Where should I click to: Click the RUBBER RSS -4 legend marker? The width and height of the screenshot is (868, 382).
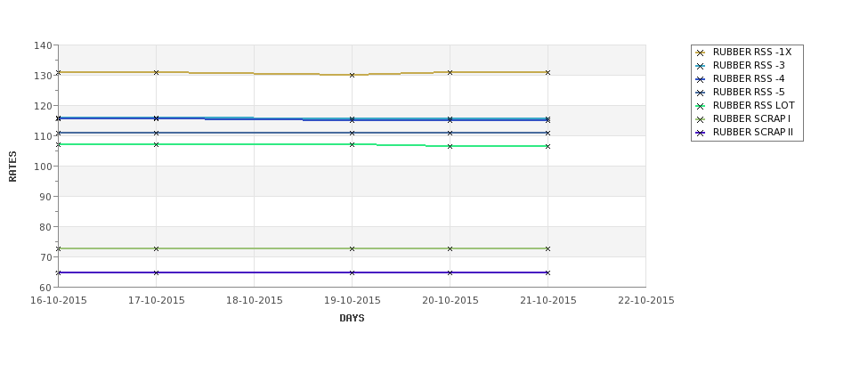coord(701,79)
